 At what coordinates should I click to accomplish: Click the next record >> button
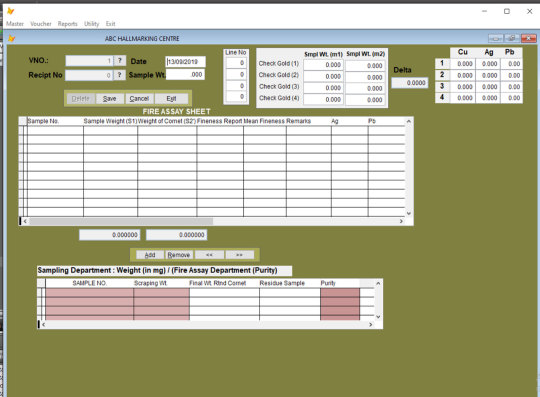tap(239, 255)
